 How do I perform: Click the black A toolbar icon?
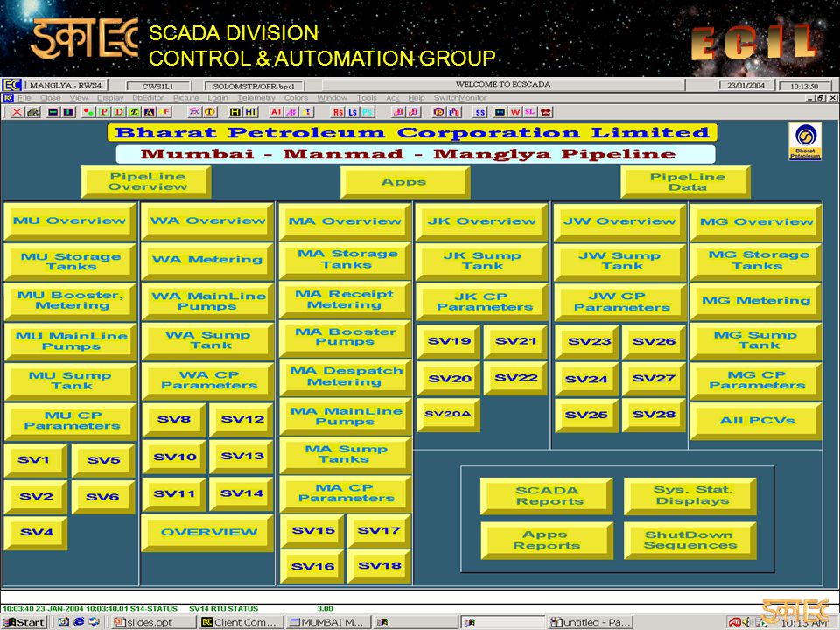tap(150, 112)
